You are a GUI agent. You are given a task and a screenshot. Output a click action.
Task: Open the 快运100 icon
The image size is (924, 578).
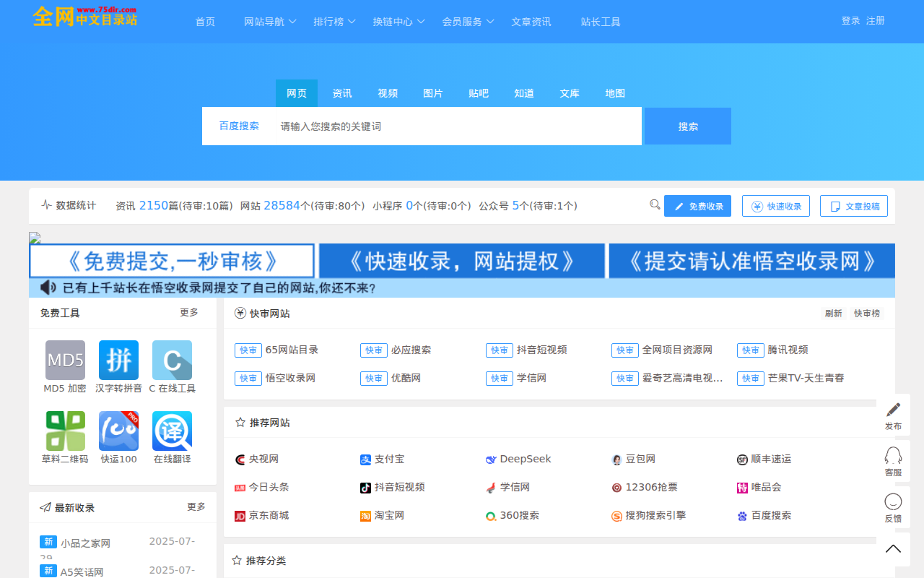coord(118,431)
